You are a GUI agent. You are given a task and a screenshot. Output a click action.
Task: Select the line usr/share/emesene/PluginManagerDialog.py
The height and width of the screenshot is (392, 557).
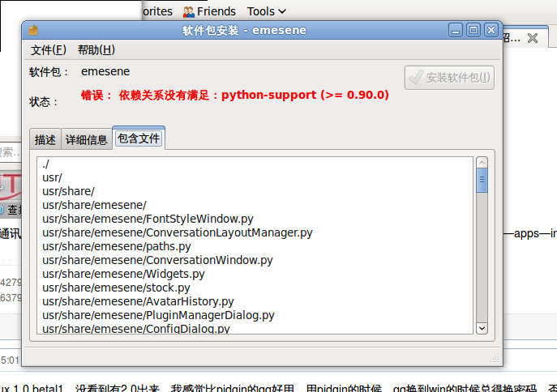(158, 315)
